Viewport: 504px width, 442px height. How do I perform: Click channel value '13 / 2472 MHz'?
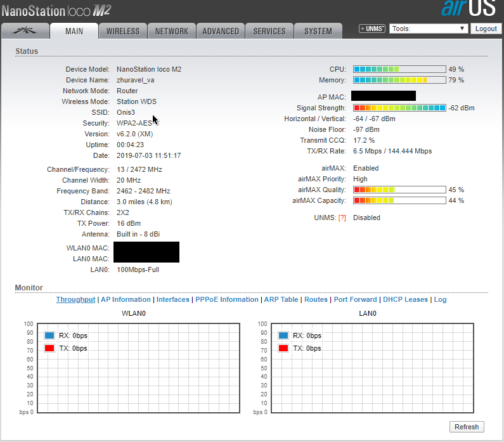click(x=139, y=169)
